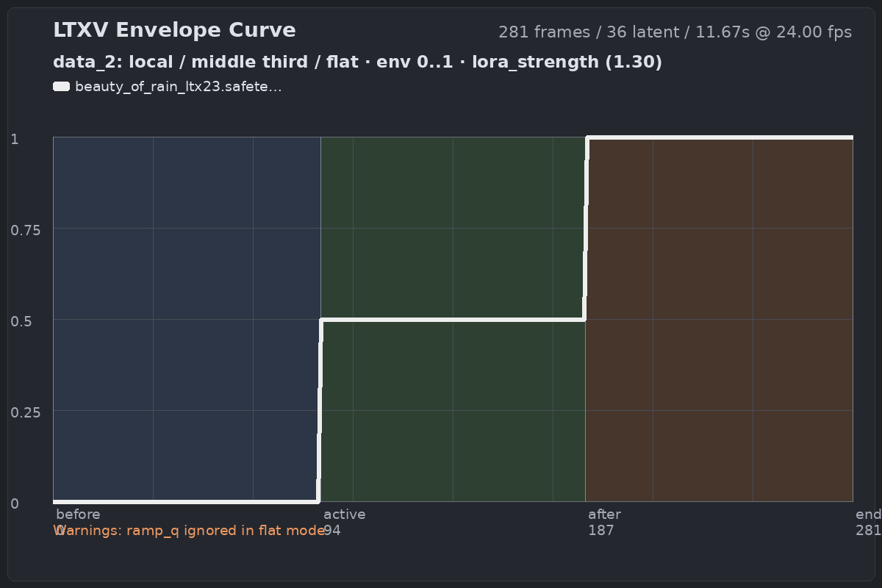882x588 pixels.
Task: Click the 0.5 plateau of the envelope curve
Action: [x=453, y=319]
